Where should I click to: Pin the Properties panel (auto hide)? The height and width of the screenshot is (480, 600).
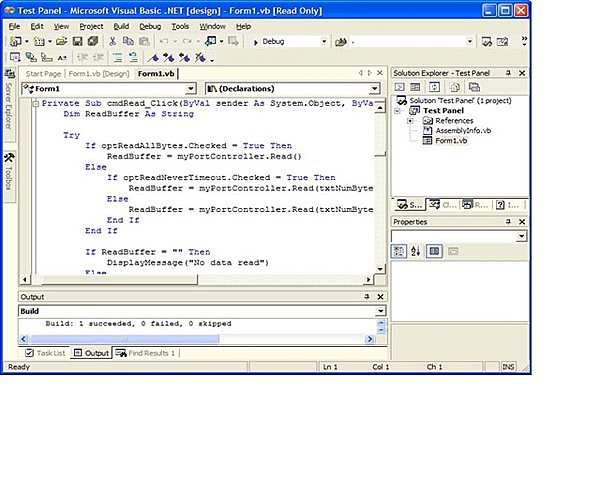pyautogui.click(x=509, y=222)
